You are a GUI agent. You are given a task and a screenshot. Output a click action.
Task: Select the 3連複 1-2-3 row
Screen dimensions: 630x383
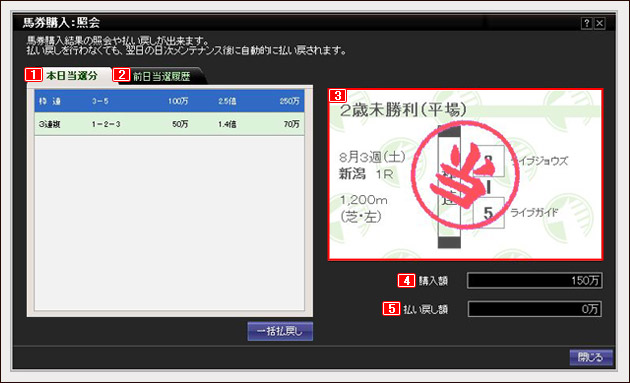pos(169,124)
